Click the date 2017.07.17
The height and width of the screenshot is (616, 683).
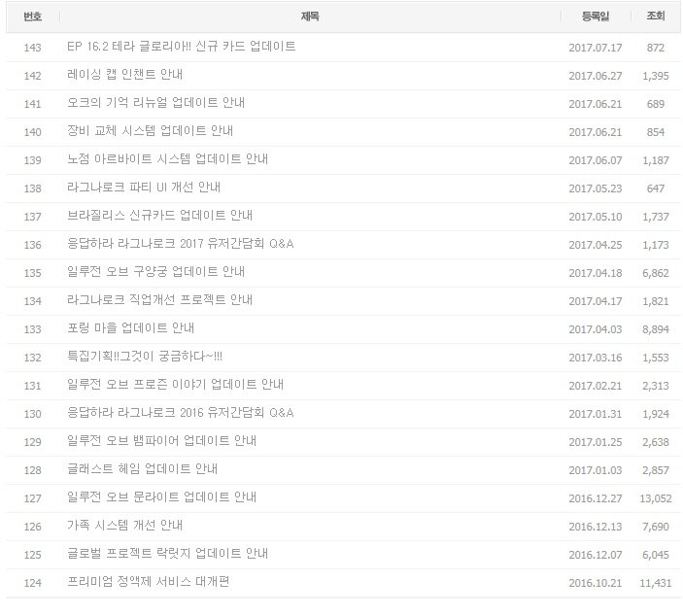click(x=596, y=48)
